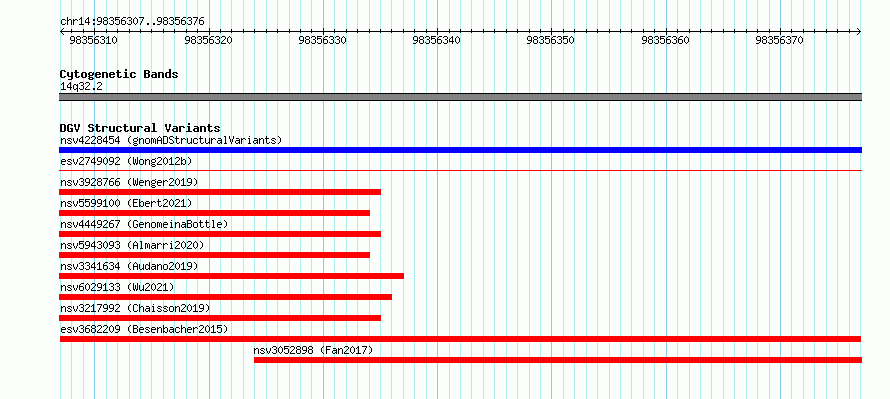Click the ruler position 98356330
Screen dimensions: 890x399
[322, 41]
